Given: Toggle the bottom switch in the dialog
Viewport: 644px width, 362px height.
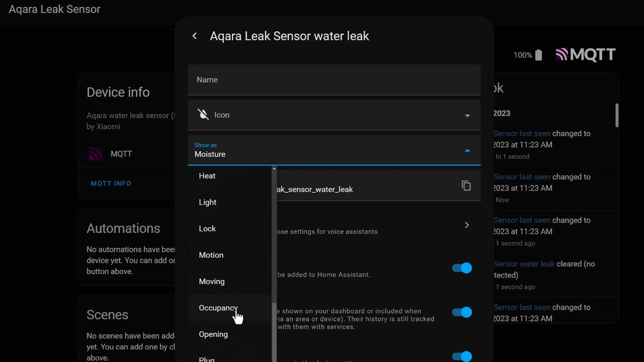Looking at the screenshot, I should point(461,356).
